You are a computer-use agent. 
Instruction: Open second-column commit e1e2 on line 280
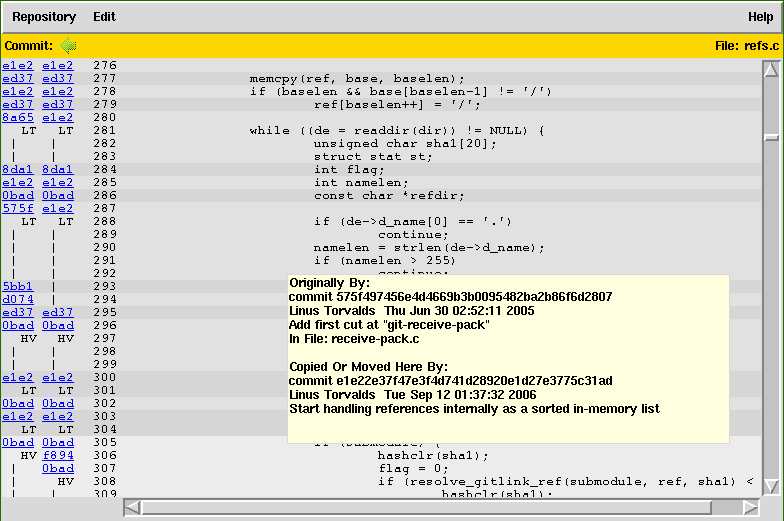coord(58,118)
